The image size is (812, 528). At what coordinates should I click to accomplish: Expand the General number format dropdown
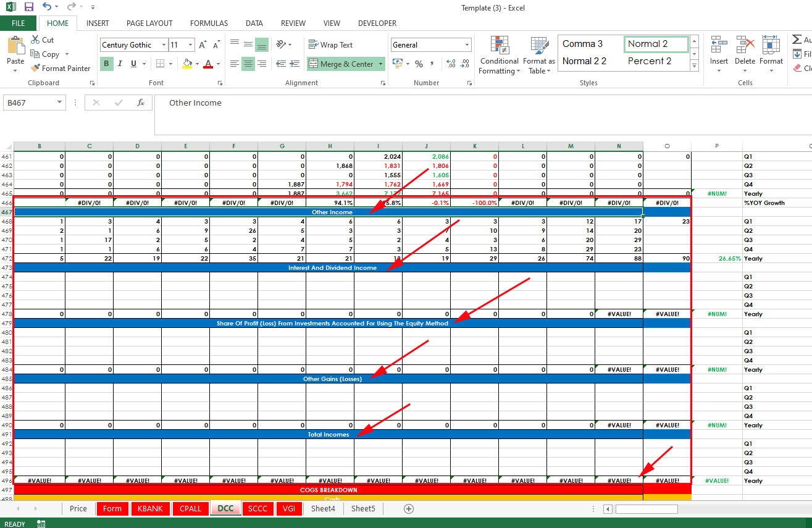466,45
